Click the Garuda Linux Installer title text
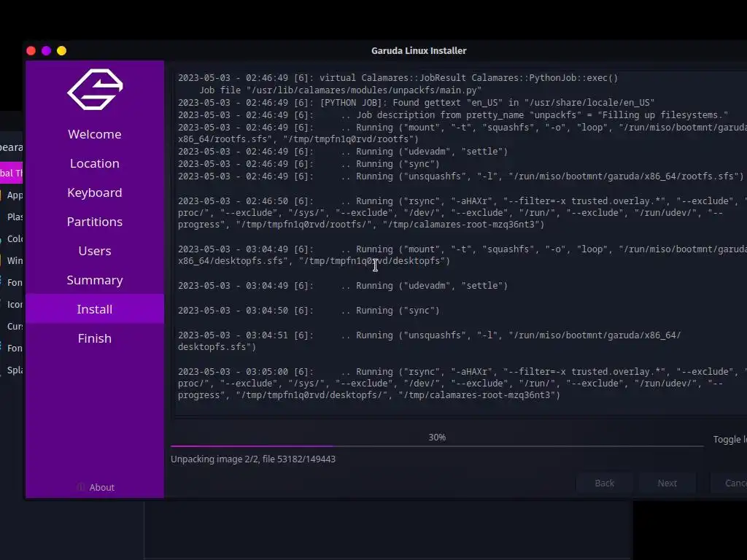 [419, 50]
